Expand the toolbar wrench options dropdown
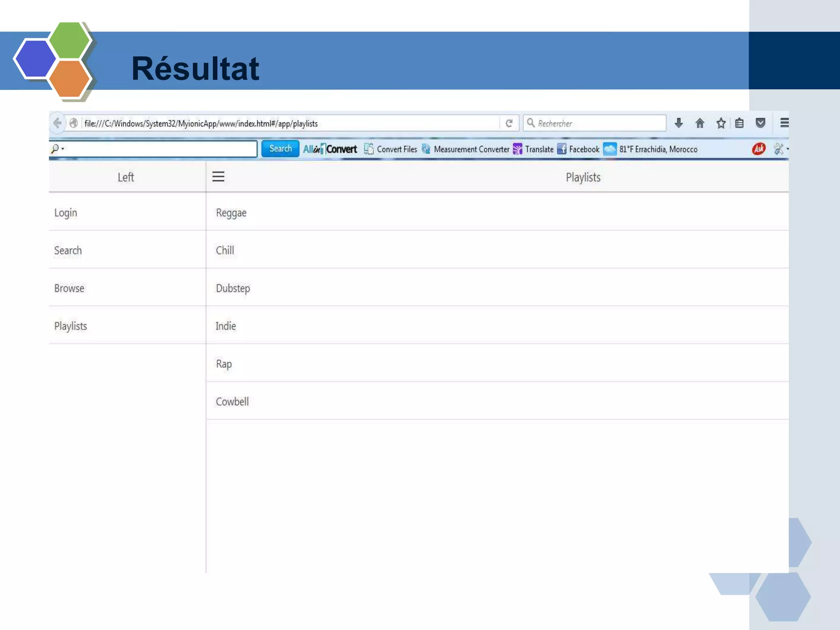The image size is (840, 630). point(781,149)
